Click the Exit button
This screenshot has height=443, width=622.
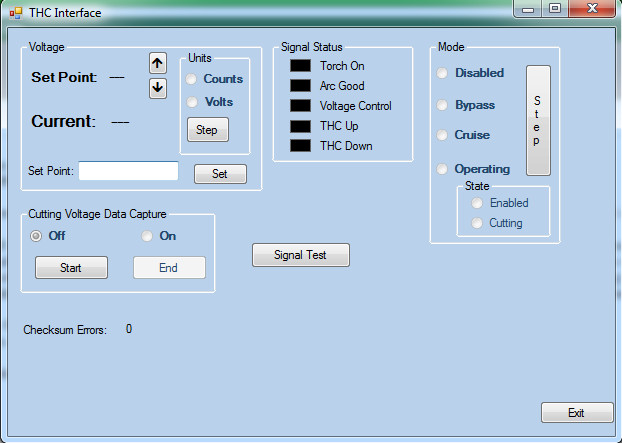point(576,412)
